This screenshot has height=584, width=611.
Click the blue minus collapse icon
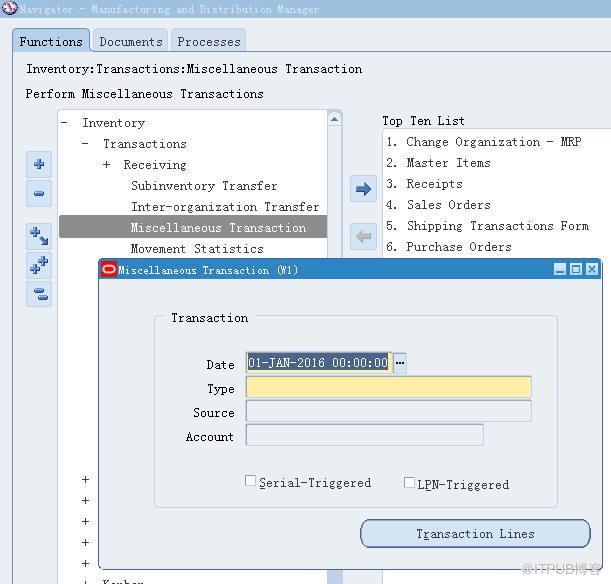(39, 193)
